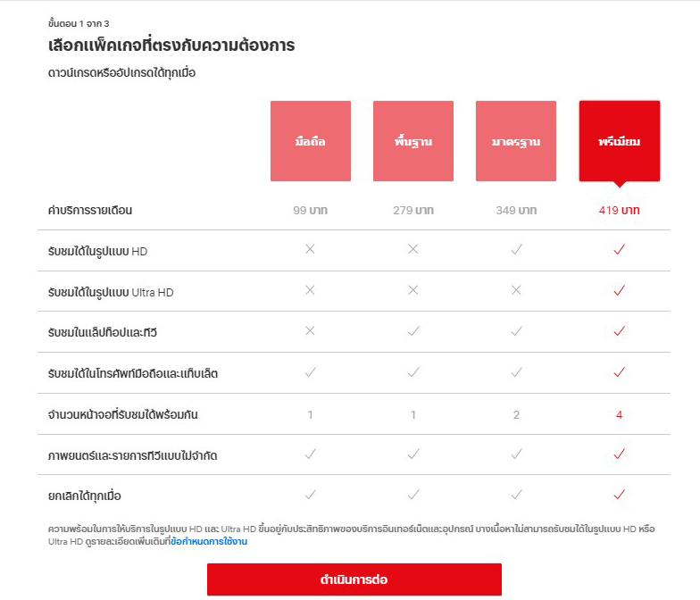
Task: Click the screens count 2 for มาตรฐาน
Action: [x=516, y=414]
